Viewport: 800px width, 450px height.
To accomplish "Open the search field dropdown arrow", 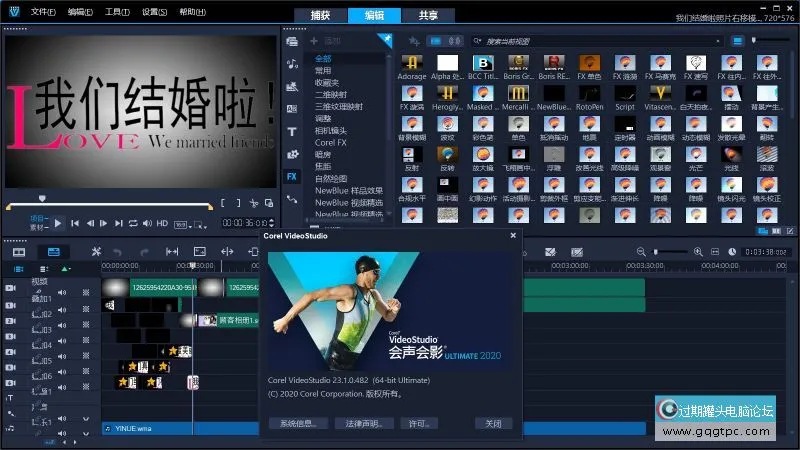I will click(718, 41).
